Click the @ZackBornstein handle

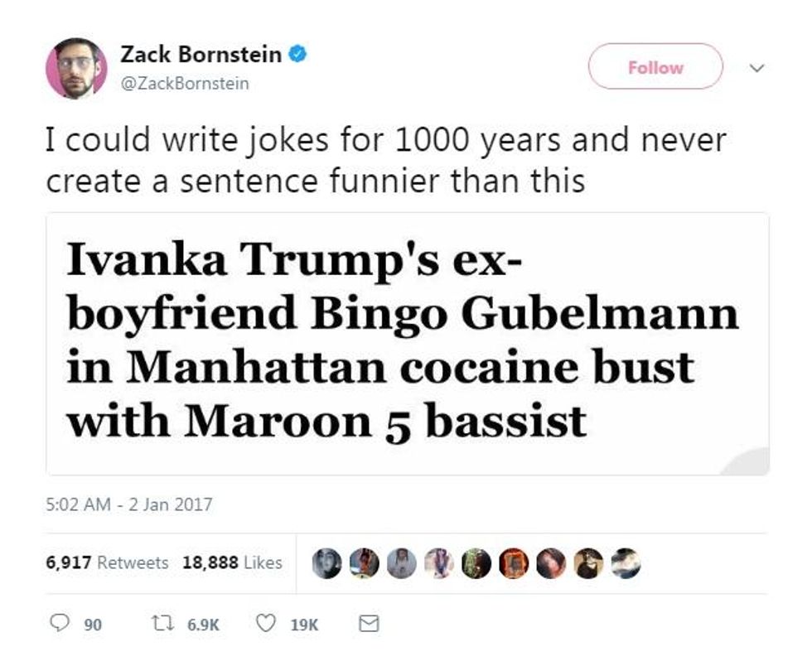click(184, 83)
